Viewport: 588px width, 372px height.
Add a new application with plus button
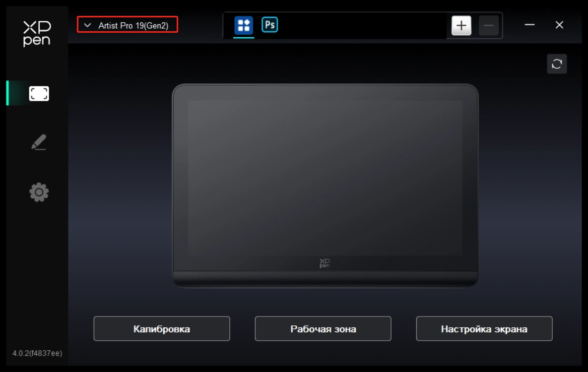pyautogui.click(x=461, y=26)
